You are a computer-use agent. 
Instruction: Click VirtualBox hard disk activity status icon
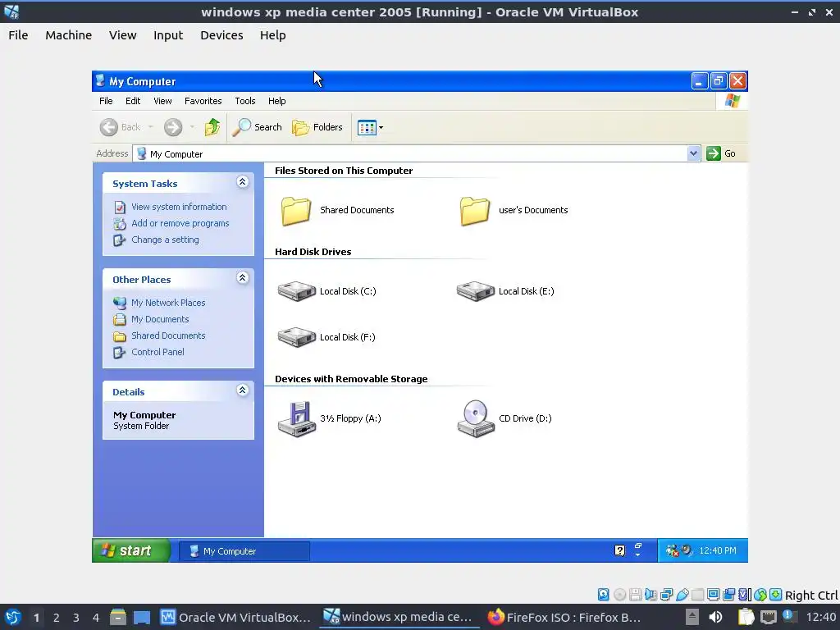[x=604, y=595]
